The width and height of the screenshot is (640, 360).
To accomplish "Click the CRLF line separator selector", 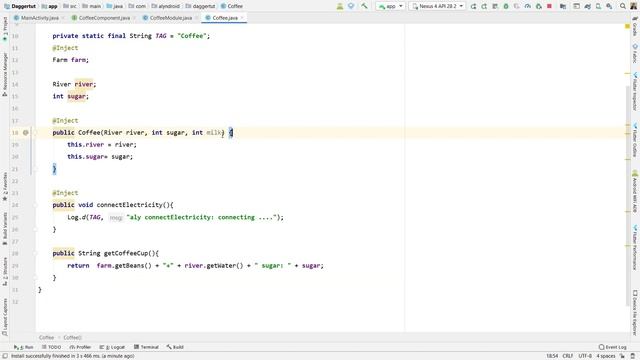I will tap(567, 356).
